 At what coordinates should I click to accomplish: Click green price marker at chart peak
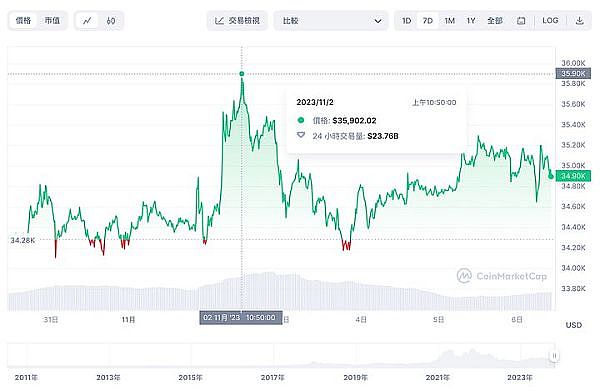tap(241, 74)
